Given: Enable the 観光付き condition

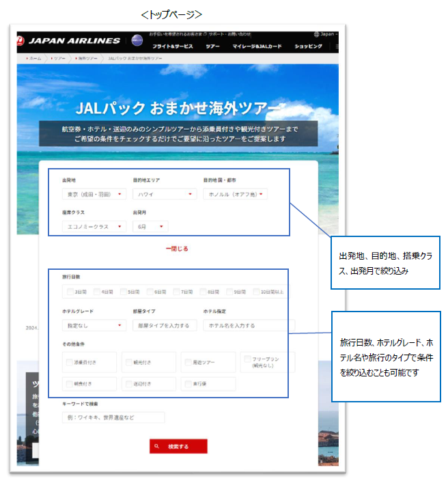Looking at the screenshot, I should coord(129,362).
